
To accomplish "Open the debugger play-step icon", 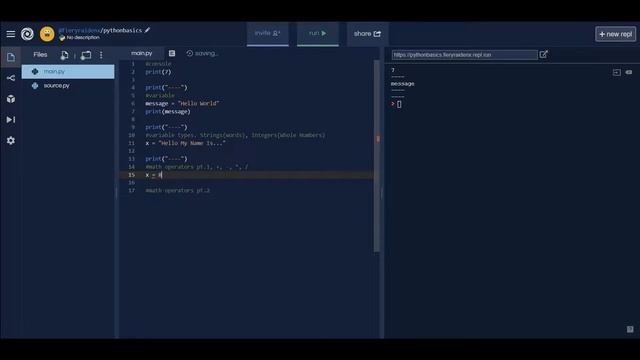I will click(x=11, y=120).
